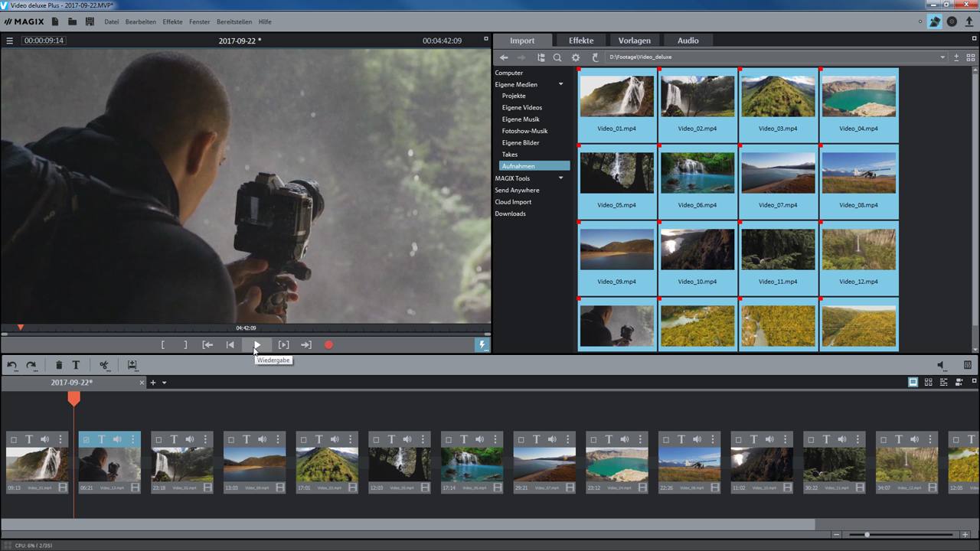Open the Bearbeiten menu

[x=141, y=21]
